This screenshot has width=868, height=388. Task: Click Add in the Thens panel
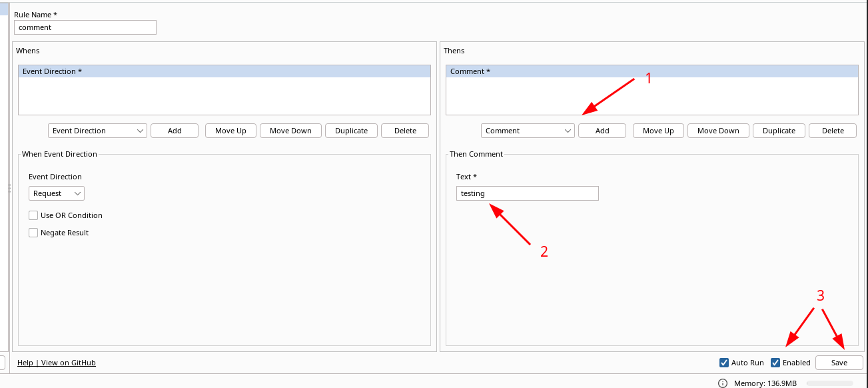[602, 131]
